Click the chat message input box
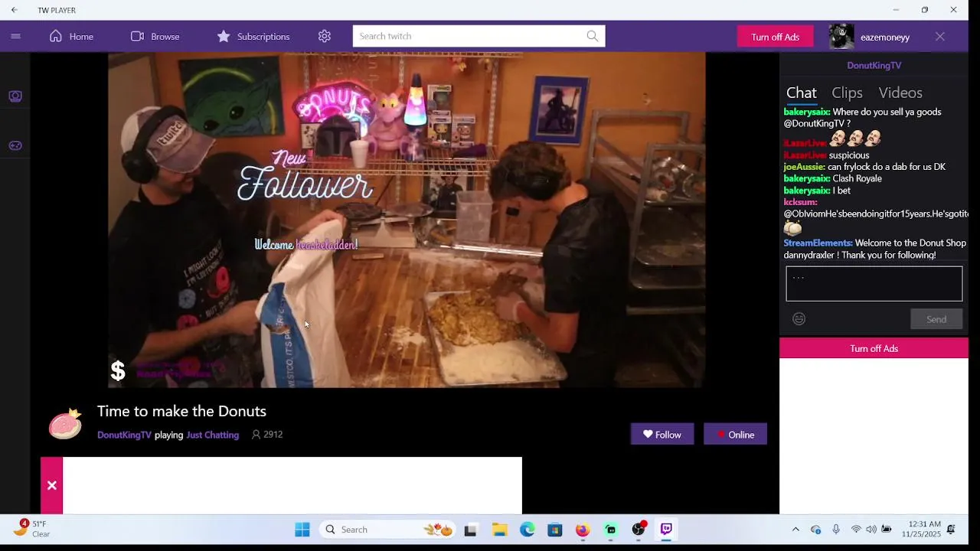 [x=874, y=283]
